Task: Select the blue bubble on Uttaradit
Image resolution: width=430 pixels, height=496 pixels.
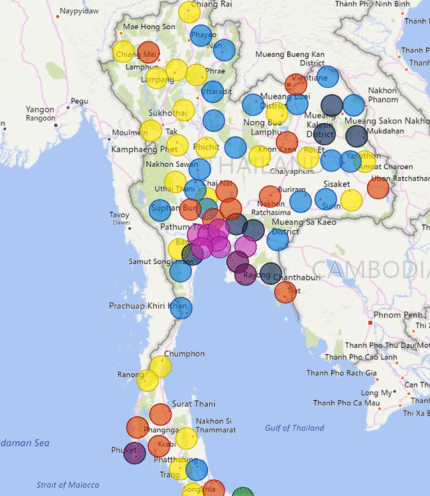Action: pos(213,92)
